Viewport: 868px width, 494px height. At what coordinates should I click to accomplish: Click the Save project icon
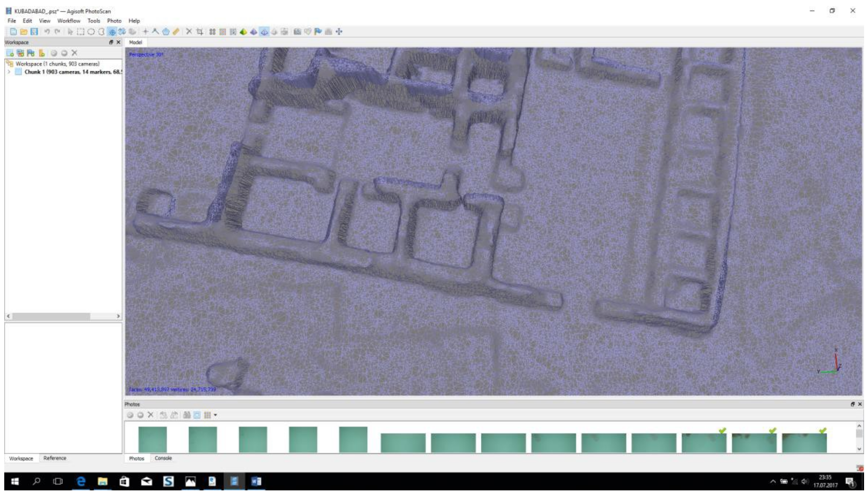[x=34, y=32]
